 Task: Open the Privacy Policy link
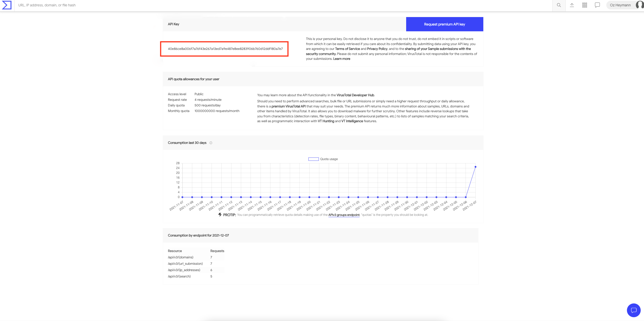point(377,49)
